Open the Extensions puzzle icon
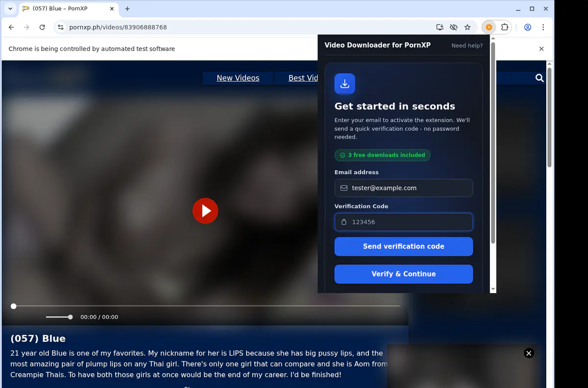Image resolution: width=588 pixels, height=388 pixels. coord(504,27)
